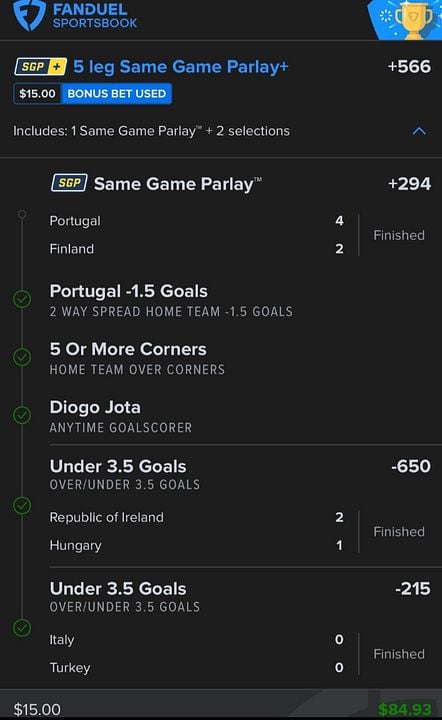Tap the 5 leg Same Game Parlay+ title
Image resolution: width=442 pixels, height=720 pixels.
point(181,67)
